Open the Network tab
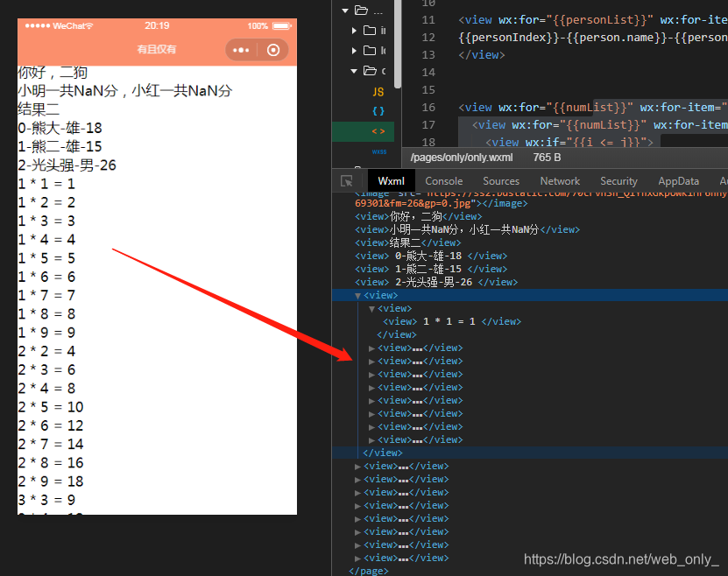728x576 pixels. (x=560, y=181)
